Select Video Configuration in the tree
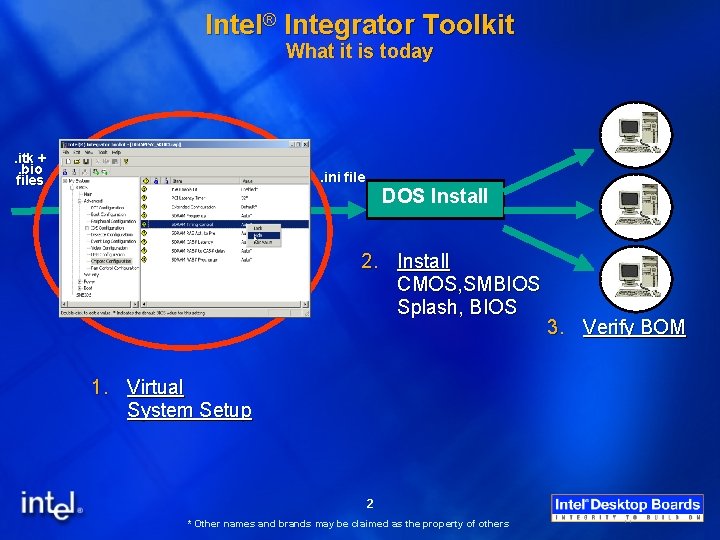The image size is (720, 540). coord(109,248)
